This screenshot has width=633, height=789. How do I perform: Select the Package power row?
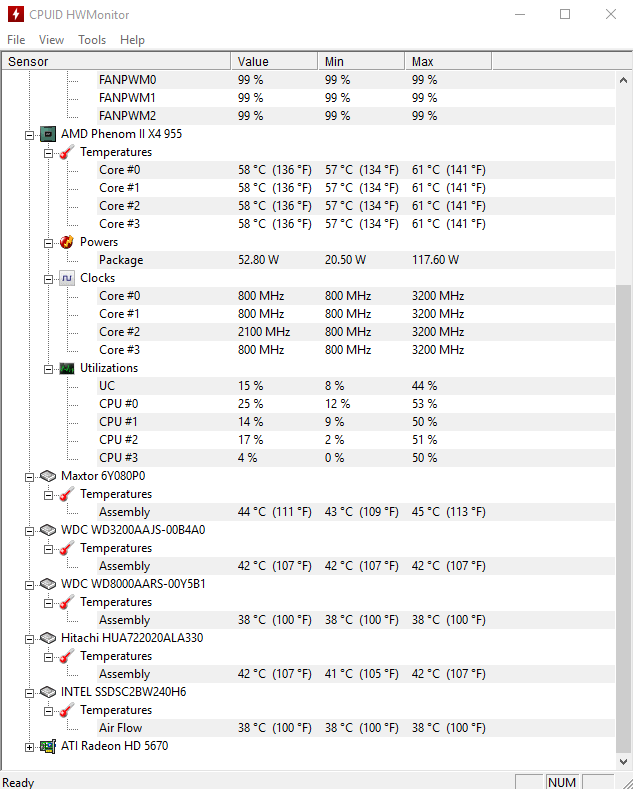click(x=308, y=260)
